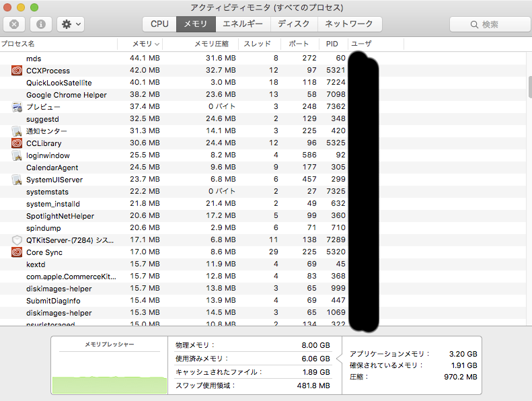Image resolution: width=532 pixels, height=401 pixels.
Task: Click the スワップ使用領域 481.8 MB entry
Action: pyautogui.click(x=253, y=386)
